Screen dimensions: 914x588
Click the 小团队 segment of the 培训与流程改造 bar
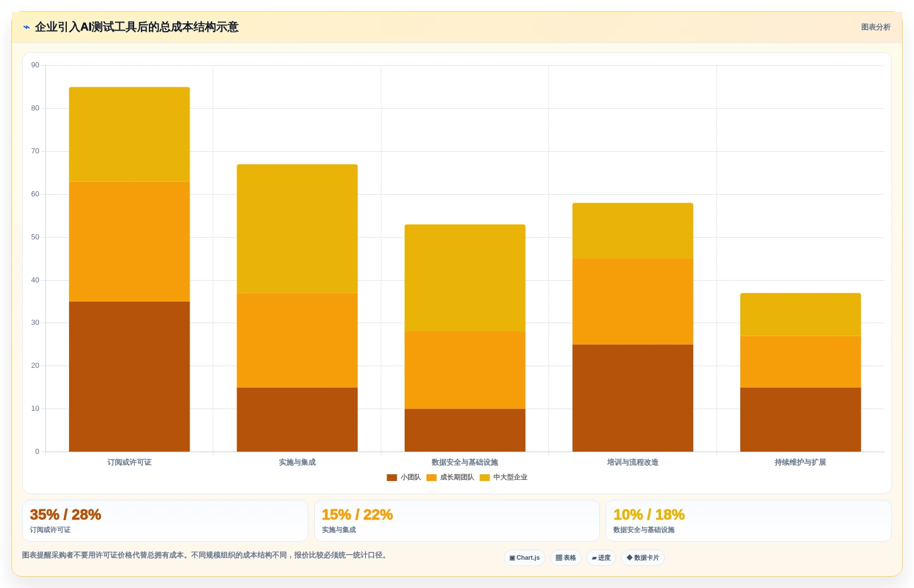(633, 398)
